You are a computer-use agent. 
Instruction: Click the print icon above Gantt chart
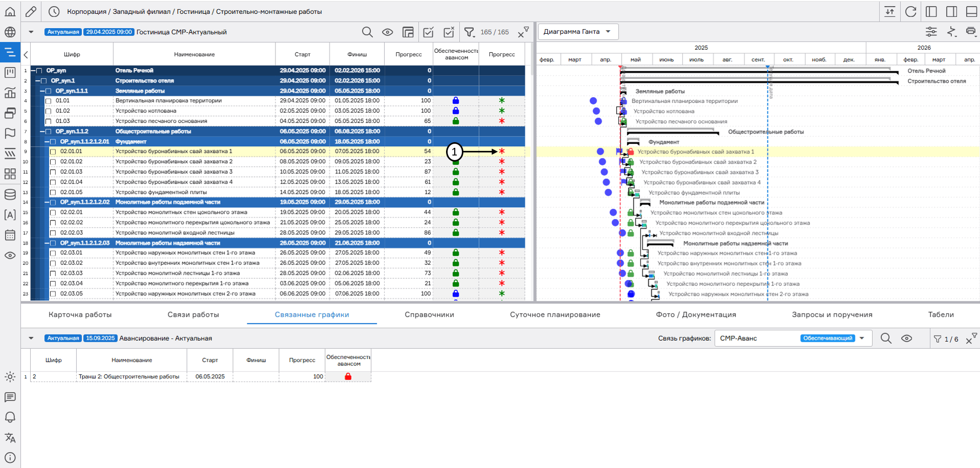pos(970,32)
